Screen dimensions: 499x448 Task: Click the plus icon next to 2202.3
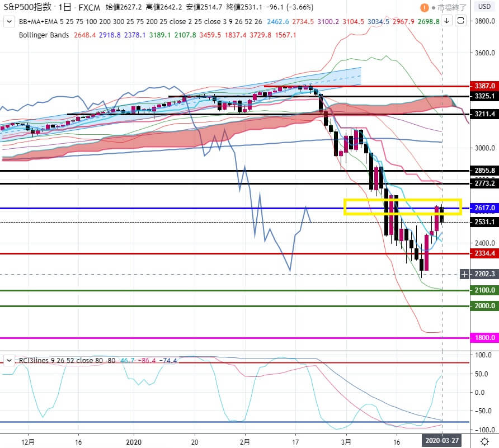click(465, 274)
